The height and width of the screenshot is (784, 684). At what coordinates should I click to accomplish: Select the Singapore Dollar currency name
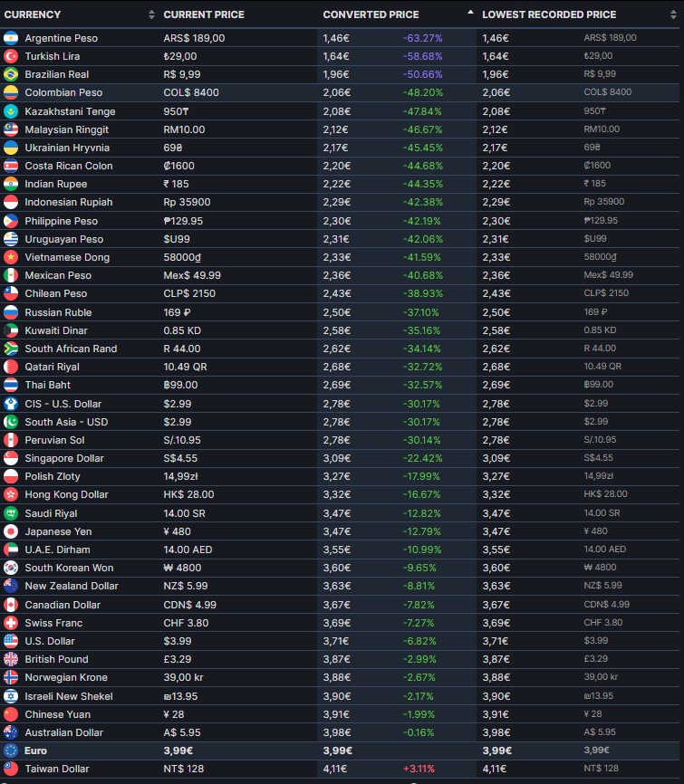(x=64, y=458)
